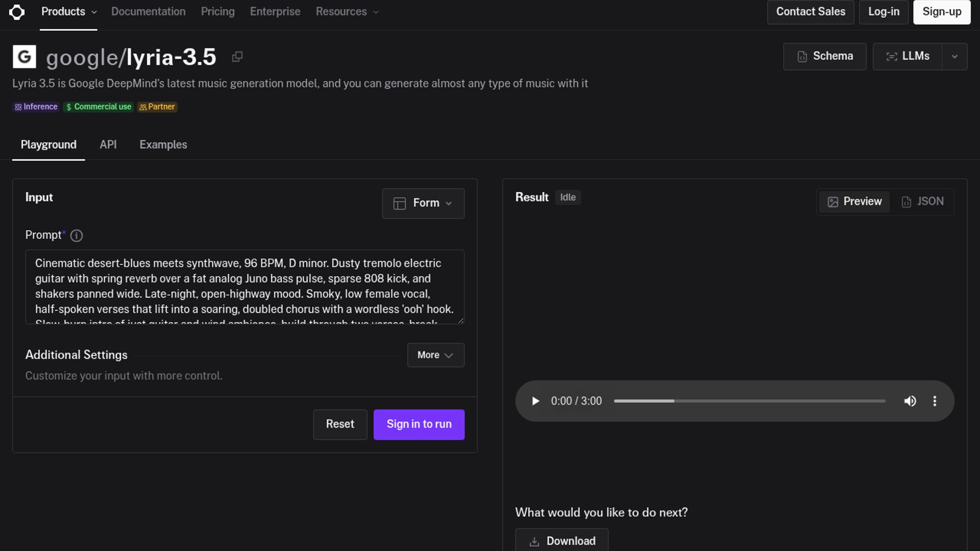The height and width of the screenshot is (551, 980).
Task: Mute the audio player volume
Action: (910, 401)
